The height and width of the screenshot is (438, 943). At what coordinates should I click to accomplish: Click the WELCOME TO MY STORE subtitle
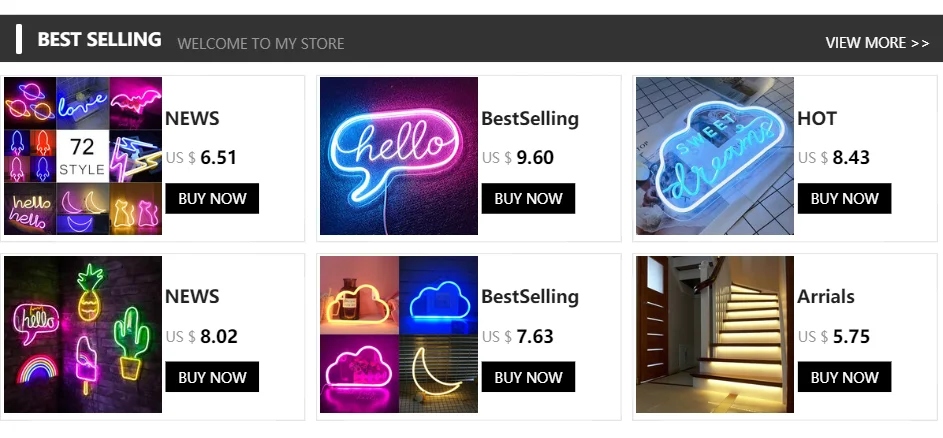point(261,44)
